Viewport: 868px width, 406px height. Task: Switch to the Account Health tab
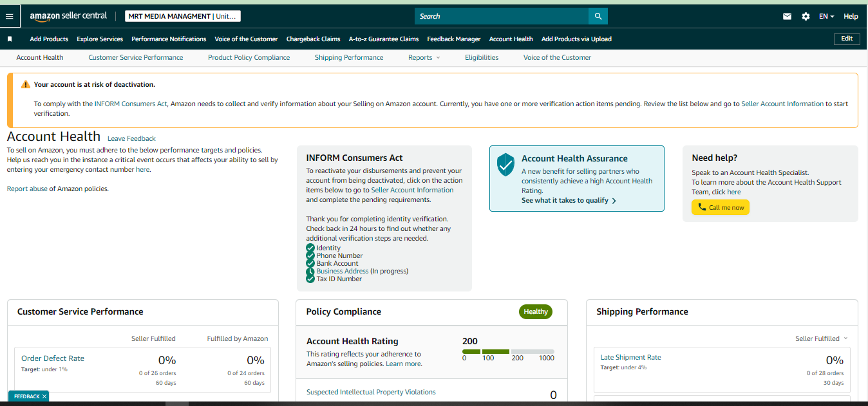pos(40,57)
